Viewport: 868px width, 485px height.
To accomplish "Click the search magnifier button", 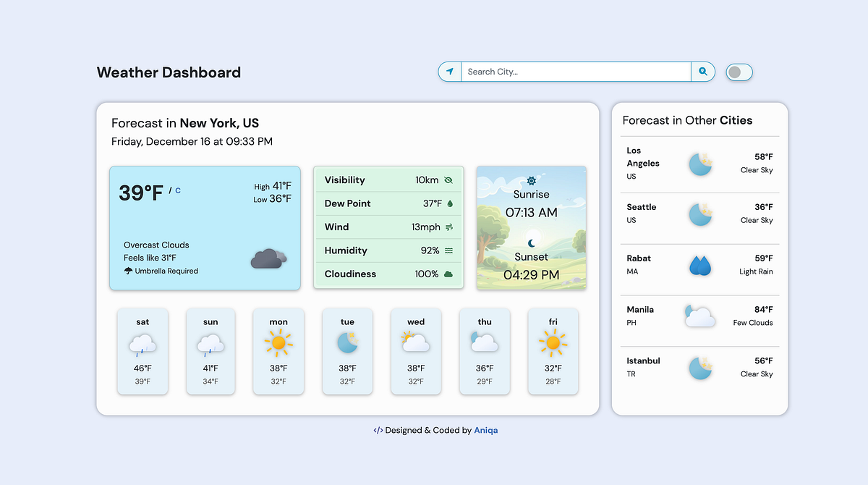I will [x=702, y=72].
